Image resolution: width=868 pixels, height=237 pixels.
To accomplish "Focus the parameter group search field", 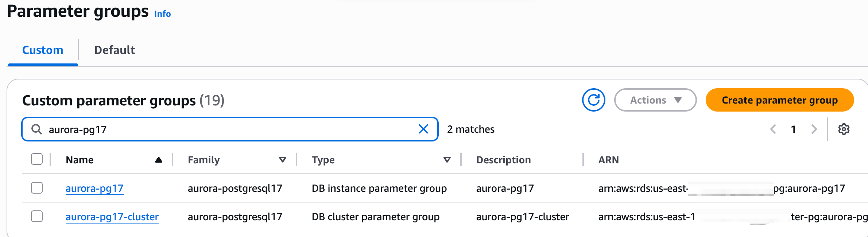I will click(230, 129).
